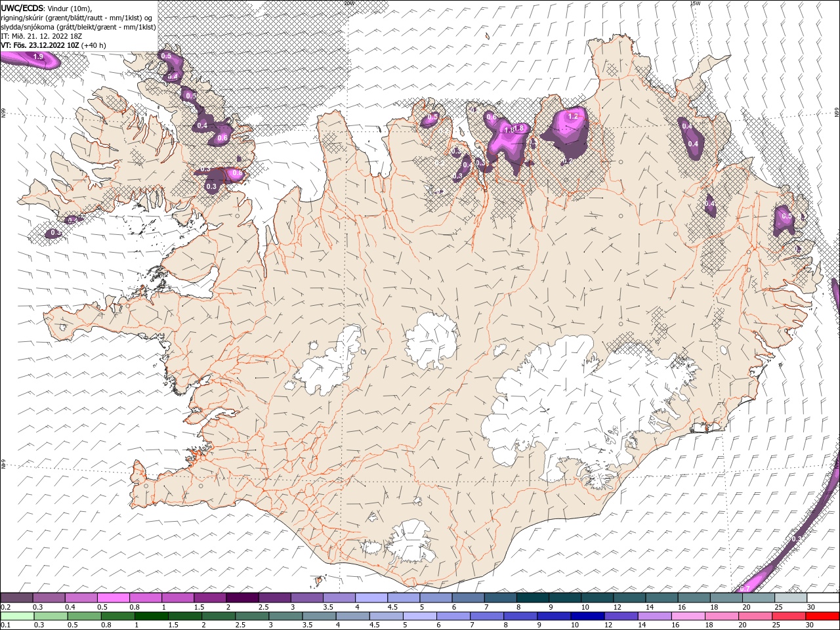Pick the white 30 swatch in upper legend
Image resolution: width=840 pixels, height=630 pixels.
pos(823,597)
